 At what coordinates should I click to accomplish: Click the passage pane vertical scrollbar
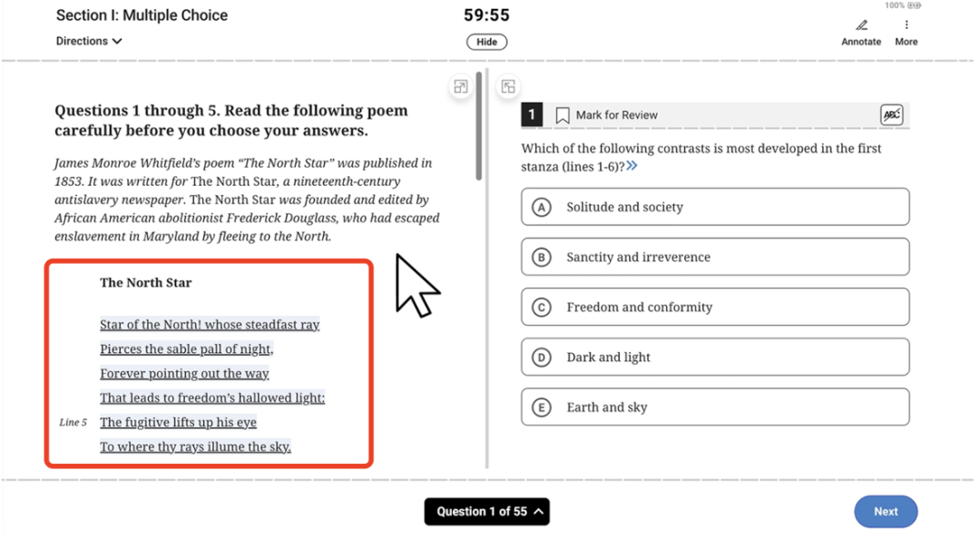point(479,126)
